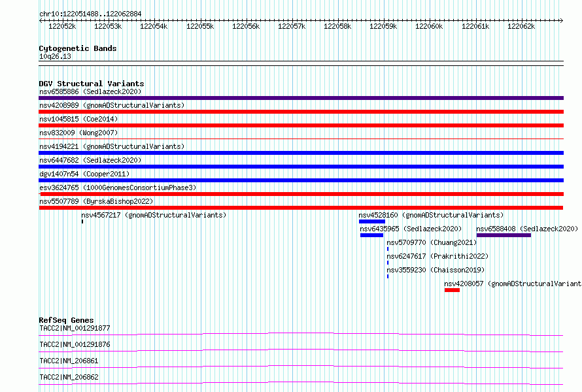Open nsv4208989 (gnomADStructuralVariants) label
This screenshot has height=392, width=582.
[x=112, y=105]
